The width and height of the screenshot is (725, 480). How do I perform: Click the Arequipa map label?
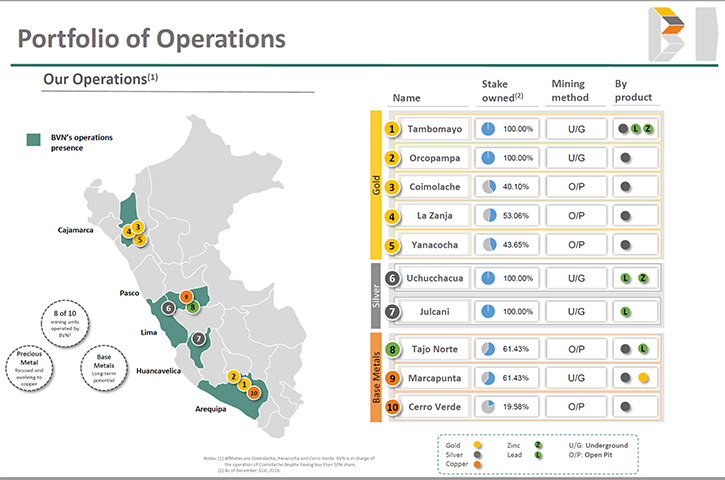click(x=210, y=409)
